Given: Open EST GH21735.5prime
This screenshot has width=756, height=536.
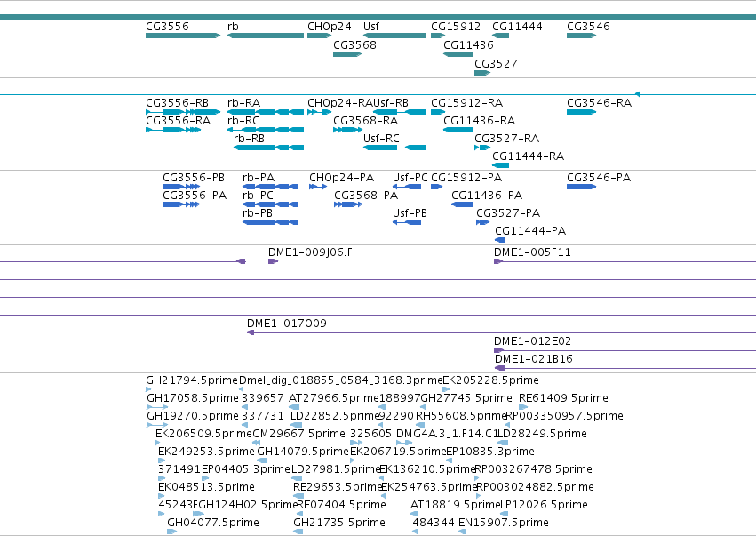Looking at the screenshot, I should [298, 532].
